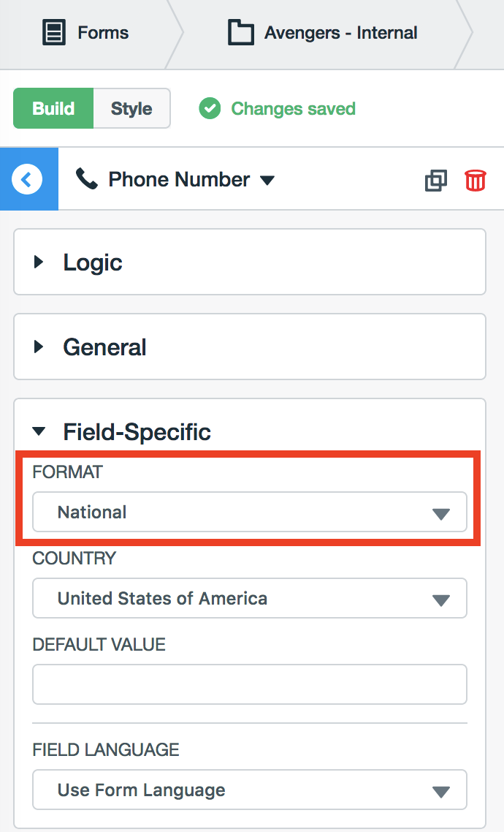
Task: Switch to the Build tab
Action: pyautogui.click(x=53, y=109)
